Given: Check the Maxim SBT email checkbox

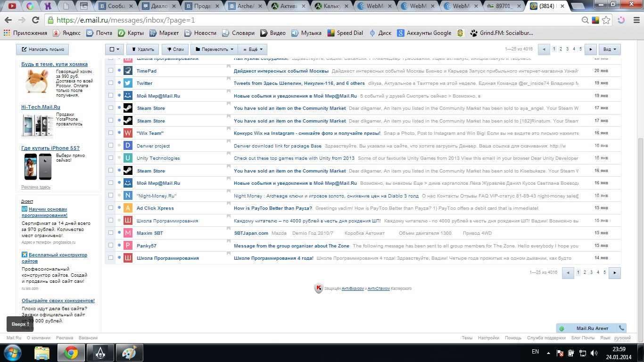Looking at the screenshot, I should pyautogui.click(x=111, y=233).
